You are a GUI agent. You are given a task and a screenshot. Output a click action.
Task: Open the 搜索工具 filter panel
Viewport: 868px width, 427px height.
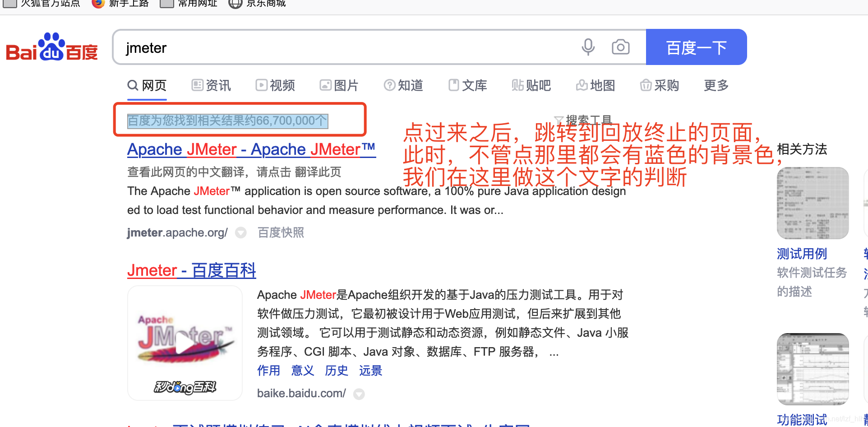coord(584,119)
